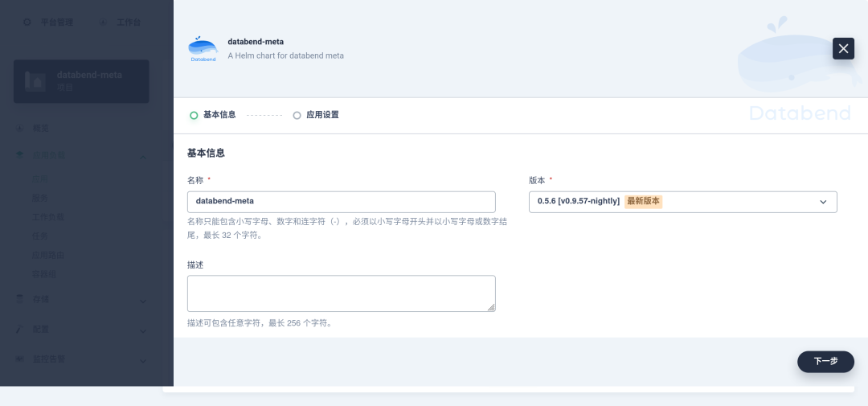Switch to the 应用设置 step tab label
This screenshot has width=868, height=406.
(322, 115)
